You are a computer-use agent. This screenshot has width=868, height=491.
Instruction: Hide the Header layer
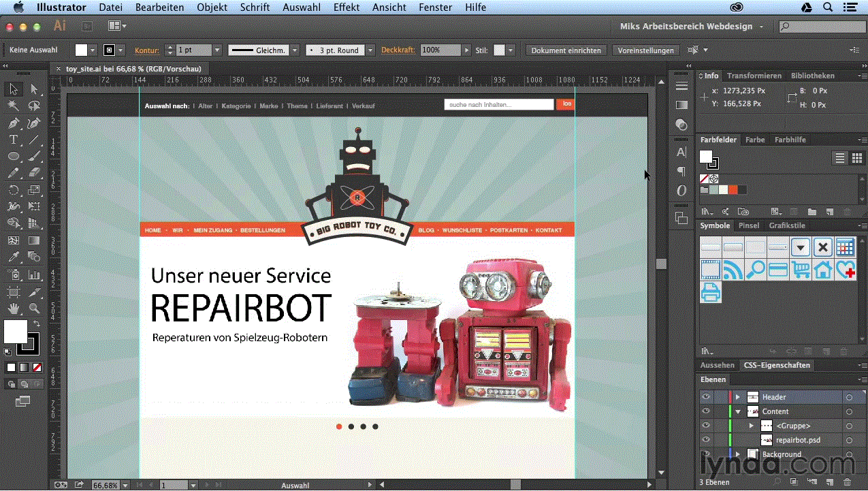(706, 397)
